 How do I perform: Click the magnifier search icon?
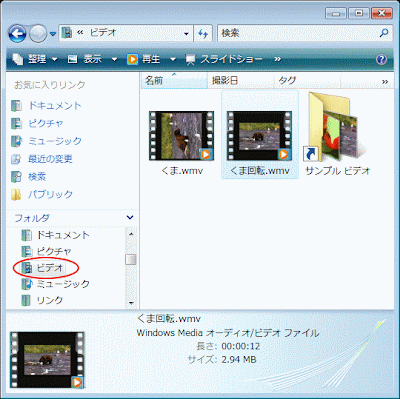point(384,33)
